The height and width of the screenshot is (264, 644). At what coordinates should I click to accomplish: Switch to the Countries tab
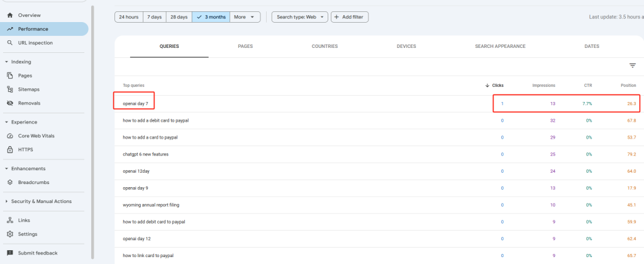coord(325,47)
